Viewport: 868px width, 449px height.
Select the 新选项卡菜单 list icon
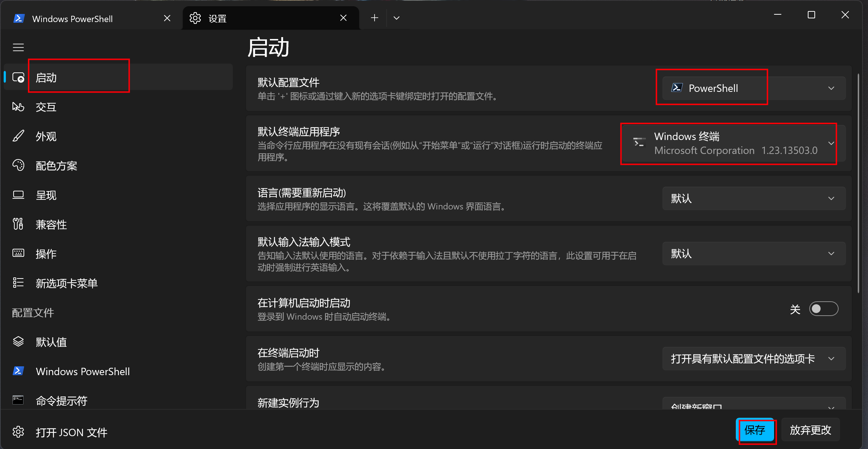coord(18,283)
